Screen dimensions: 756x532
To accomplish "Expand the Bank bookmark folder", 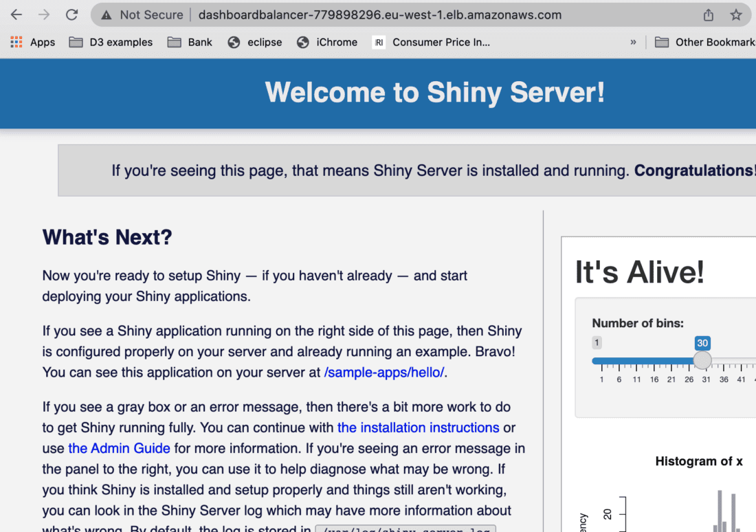I will click(190, 42).
